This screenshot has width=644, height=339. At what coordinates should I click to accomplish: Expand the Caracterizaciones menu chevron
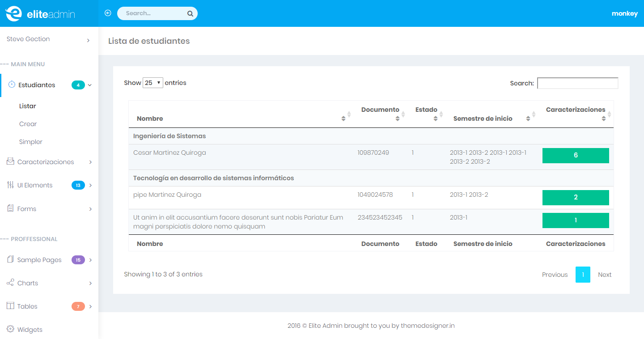(x=90, y=162)
